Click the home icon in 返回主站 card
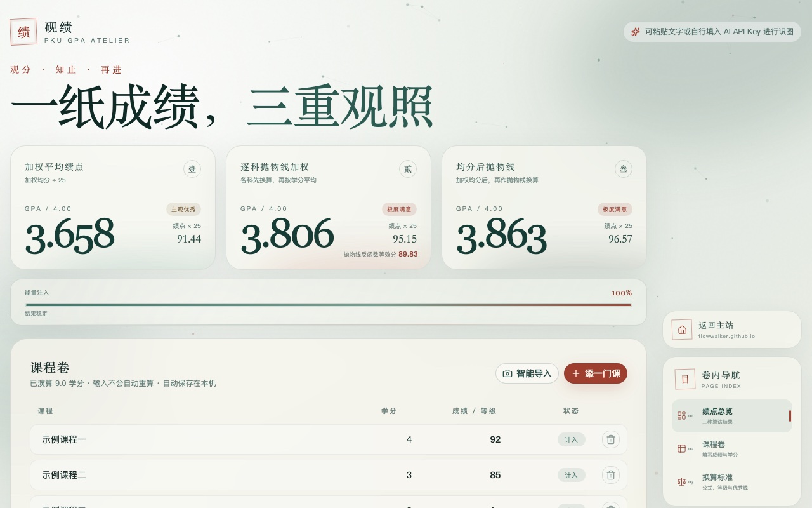 tap(682, 330)
